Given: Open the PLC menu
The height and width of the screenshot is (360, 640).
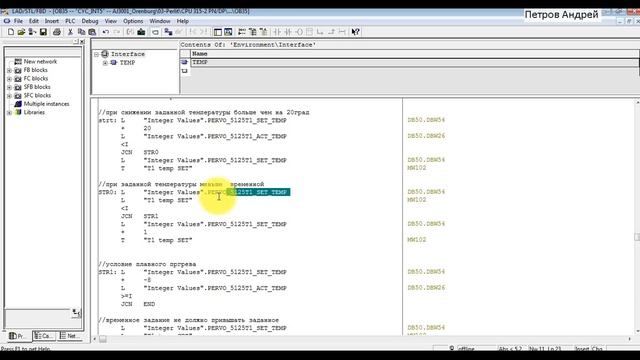Looking at the screenshot, I should (70, 21).
